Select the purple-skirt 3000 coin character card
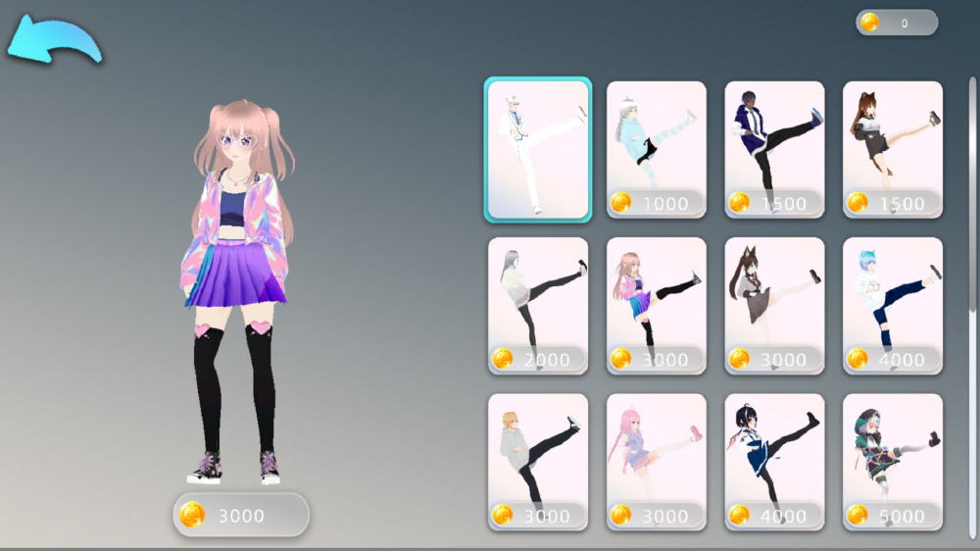The width and height of the screenshot is (980, 551). 656,305
